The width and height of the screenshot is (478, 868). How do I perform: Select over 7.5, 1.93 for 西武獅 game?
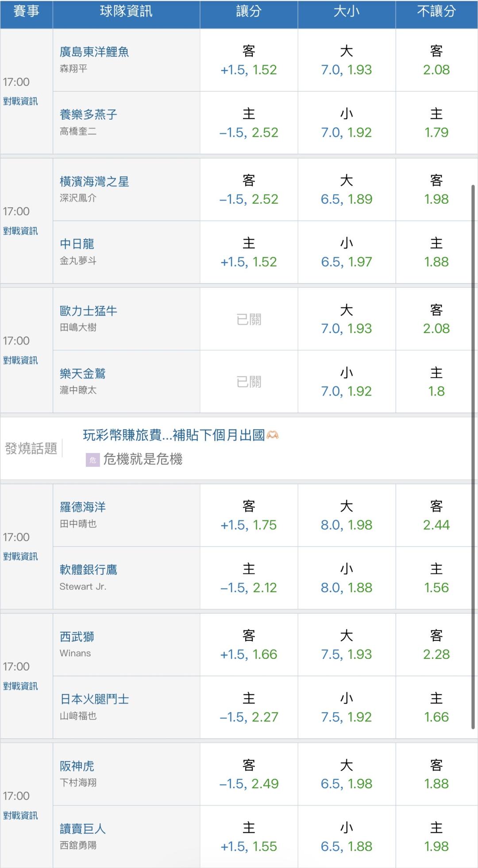[x=347, y=645]
